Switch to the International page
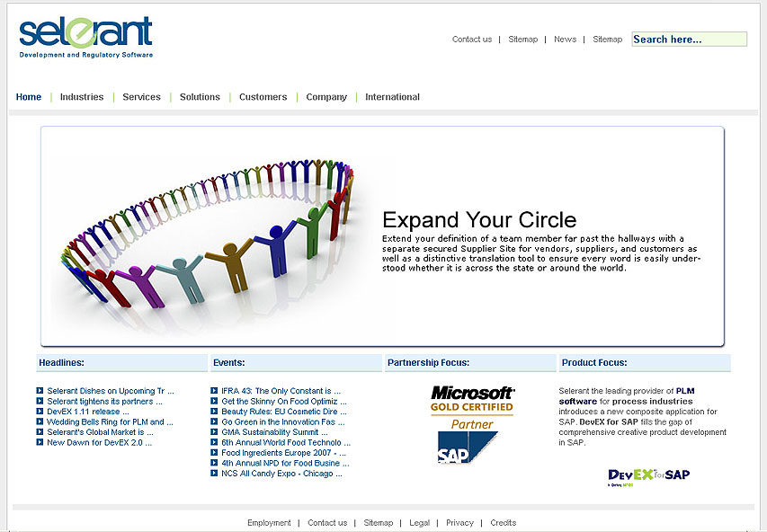 pos(392,97)
